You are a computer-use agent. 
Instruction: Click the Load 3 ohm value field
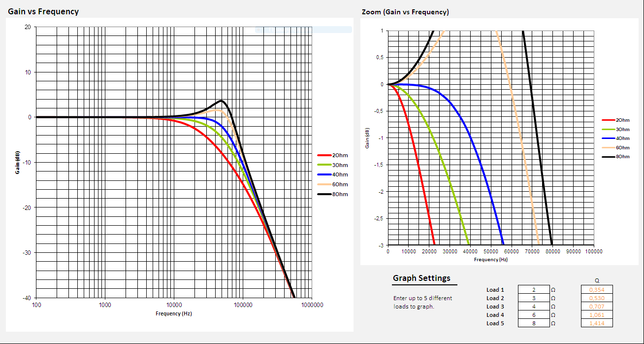(533, 307)
